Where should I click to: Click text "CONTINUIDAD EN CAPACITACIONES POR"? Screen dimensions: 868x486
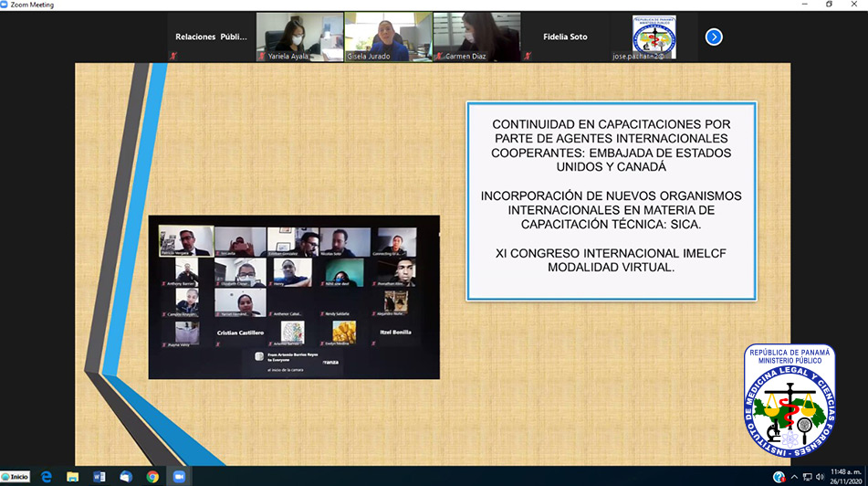tap(612, 124)
